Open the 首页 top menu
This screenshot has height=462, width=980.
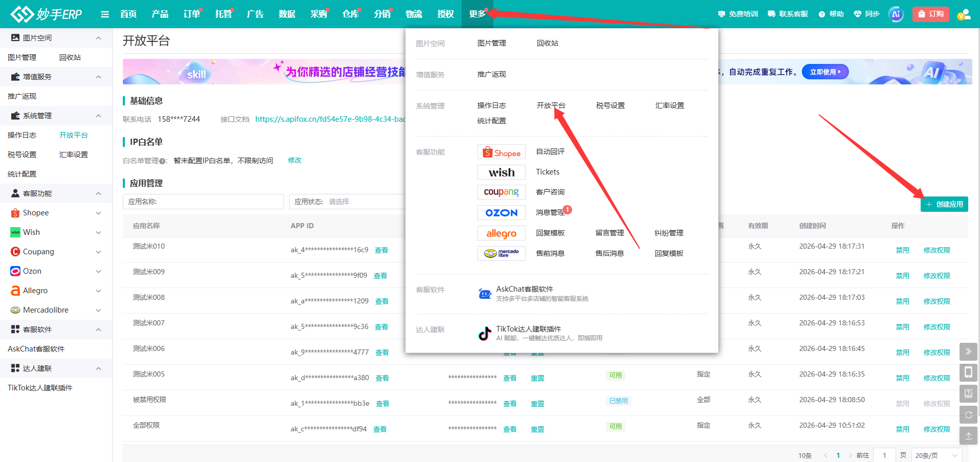click(128, 14)
